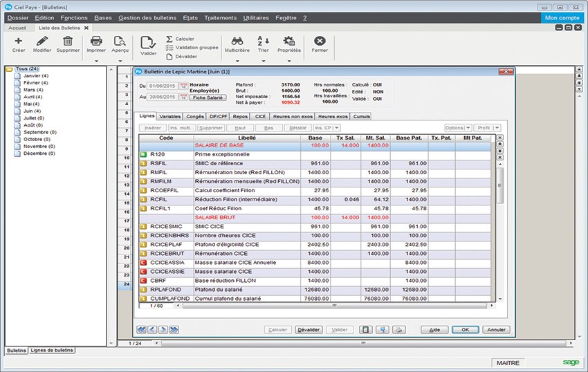Image resolution: width=588 pixels, height=372 pixels.
Task: Expand the Imprimer dropdown arrow
Action: [97, 61]
